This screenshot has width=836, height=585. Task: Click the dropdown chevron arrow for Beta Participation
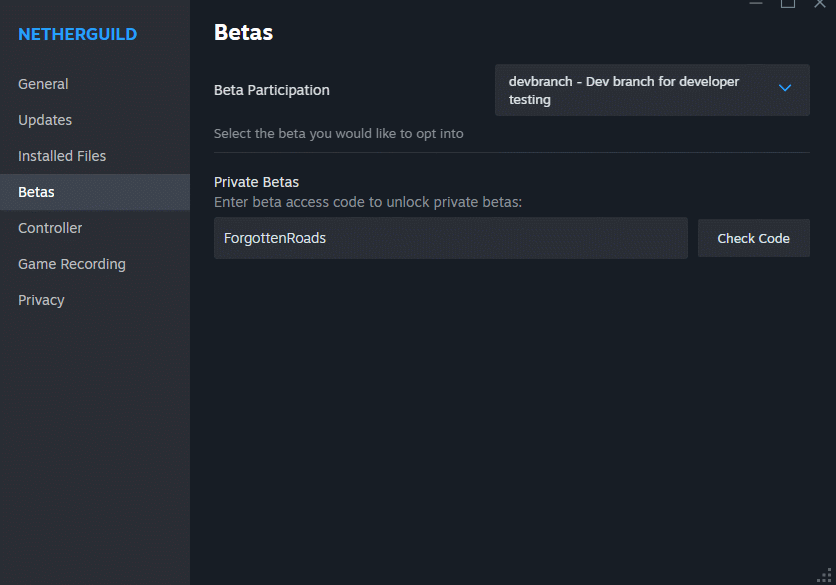coord(785,89)
